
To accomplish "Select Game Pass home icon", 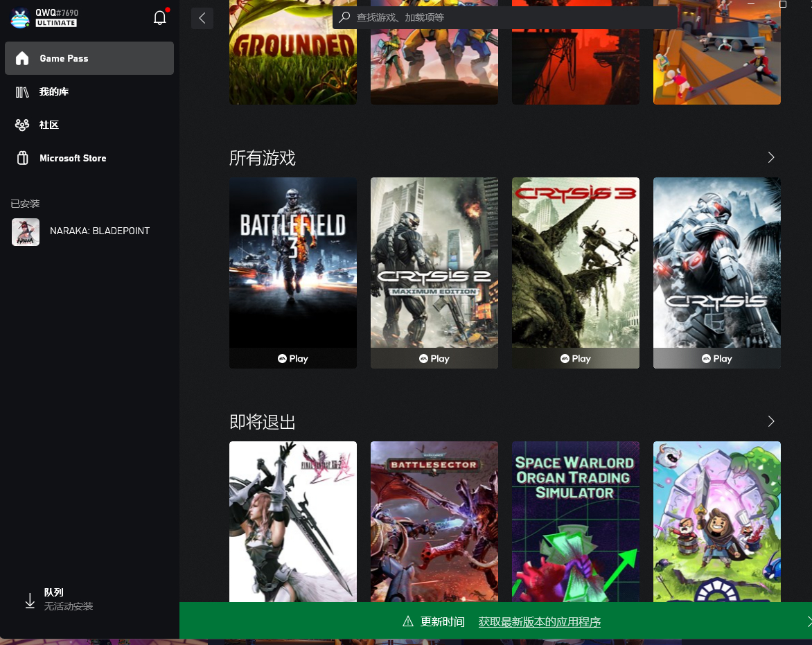I will click(x=22, y=58).
